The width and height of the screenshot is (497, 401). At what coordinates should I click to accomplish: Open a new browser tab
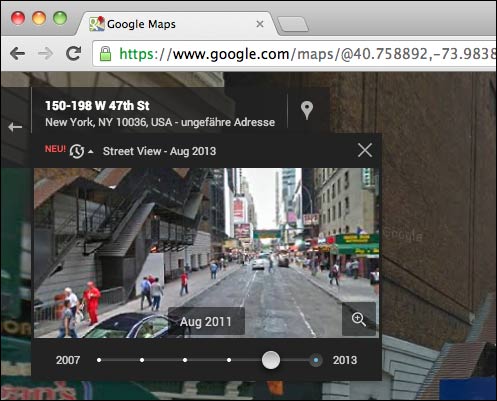tap(293, 24)
